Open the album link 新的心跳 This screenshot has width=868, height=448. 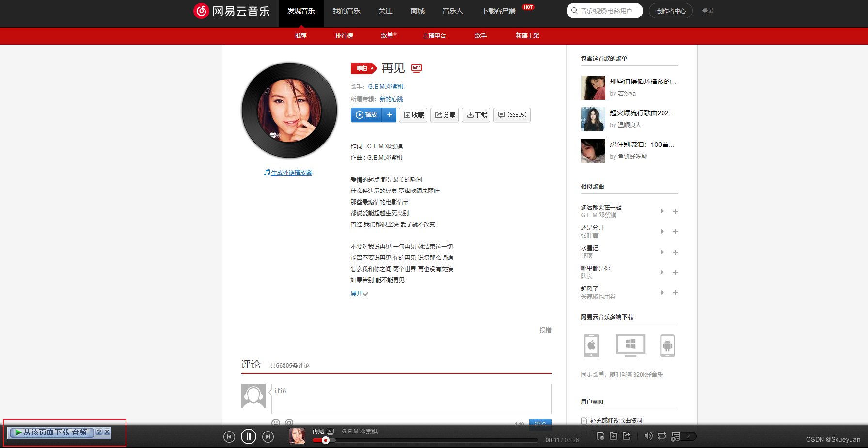(x=391, y=99)
